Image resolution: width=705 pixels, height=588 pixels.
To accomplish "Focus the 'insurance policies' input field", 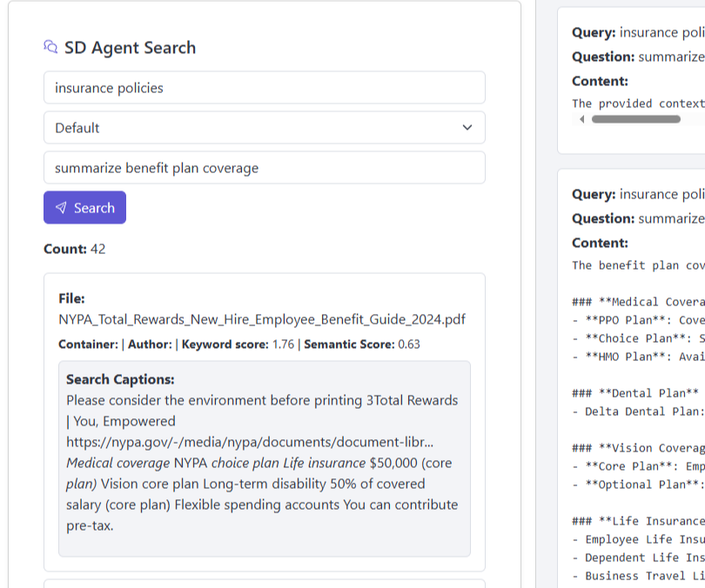I will coord(264,88).
